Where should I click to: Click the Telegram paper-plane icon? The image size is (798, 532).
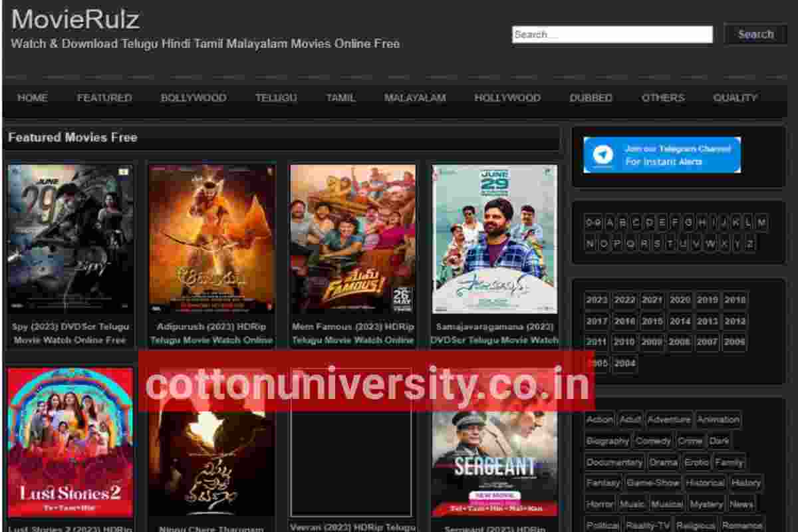tap(603, 155)
